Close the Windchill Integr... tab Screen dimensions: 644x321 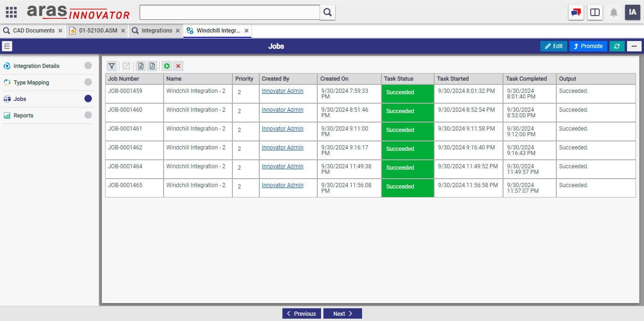247,31
